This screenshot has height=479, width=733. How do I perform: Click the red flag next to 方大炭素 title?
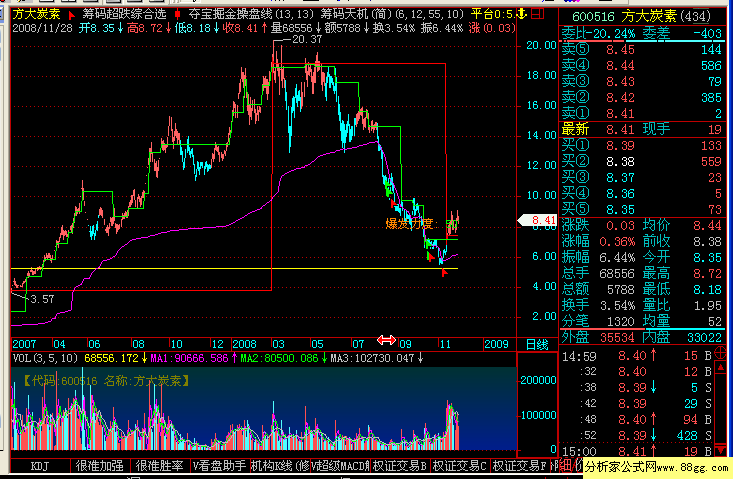(x=72, y=15)
